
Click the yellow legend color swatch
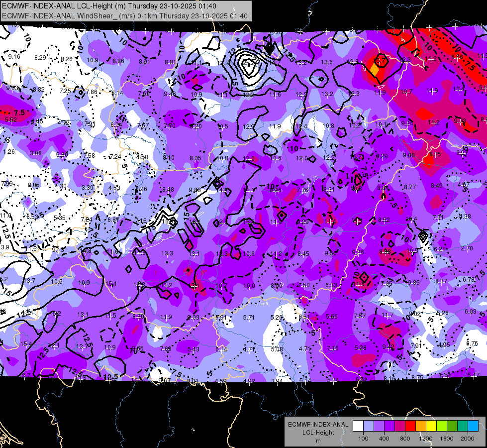tap(431, 426)
